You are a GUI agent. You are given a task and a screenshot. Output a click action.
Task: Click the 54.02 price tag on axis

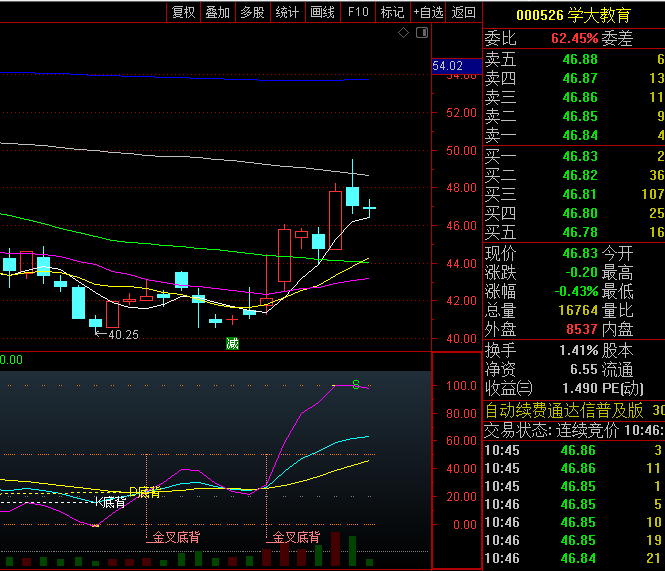pos(447,66)
